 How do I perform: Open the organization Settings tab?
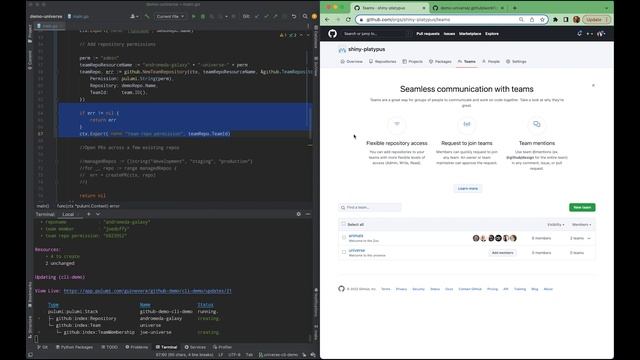(x=516, y=61)
